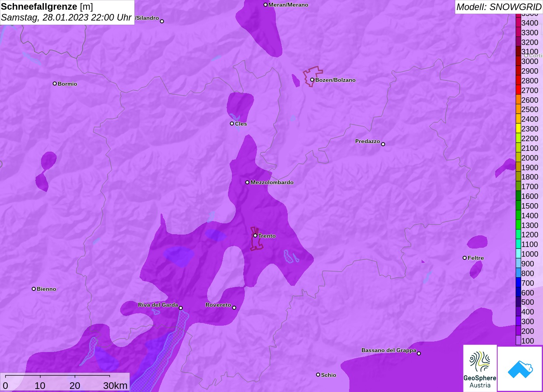Select the 2700 red legend swatch
The width and height of the screenshot is (543, 392).
click(518, 90)
